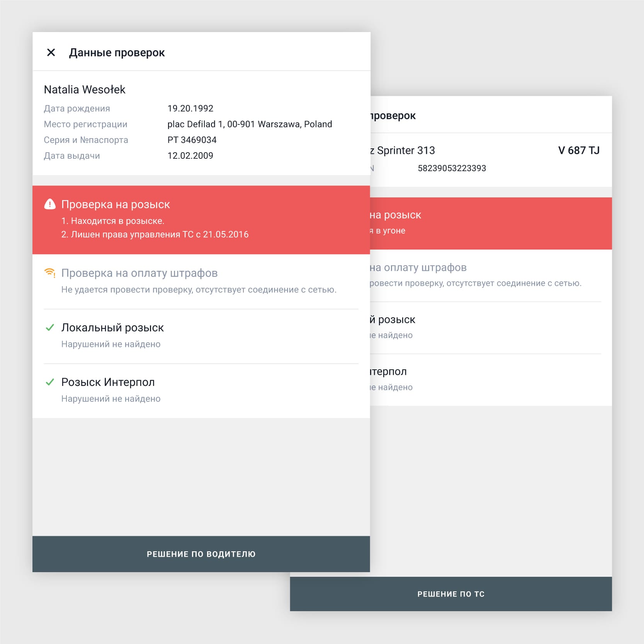Select the Локальный розыск check result
This screenshot has height=644, width=644.
[x=201, y=336]
